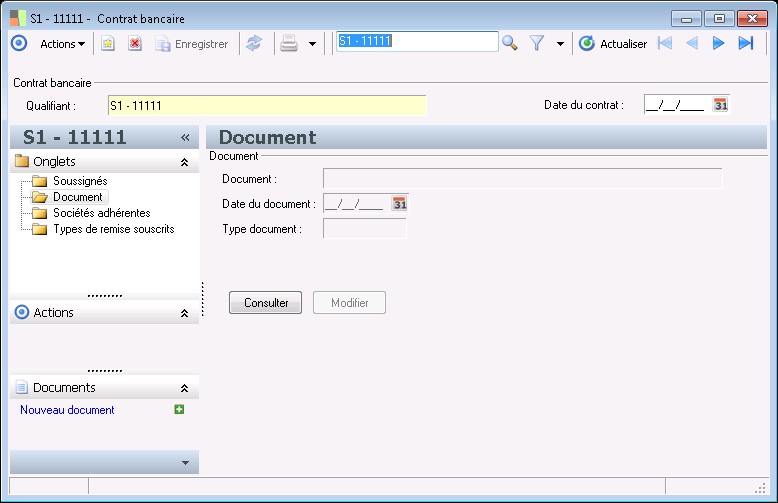Collapse the Actions side section
This screenshot has width=778, height=503.
pyautogui.click(x=185, y=313)
